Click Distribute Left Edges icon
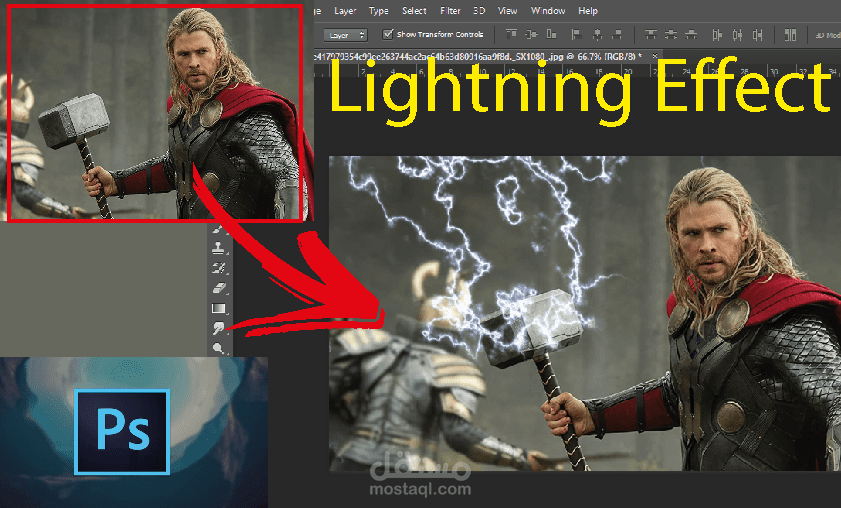Image resolution: width=841 pixels, height=508 pixels. coord(717,35)
